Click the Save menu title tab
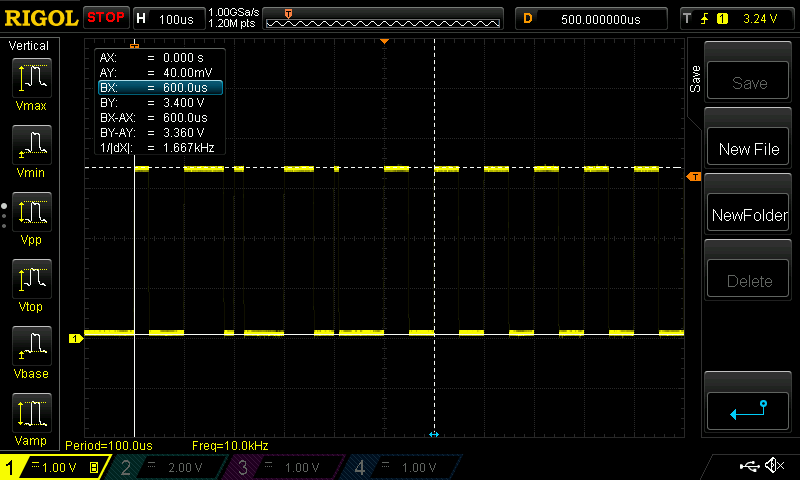This screenshot has height=480, width=800. point(695,79)
